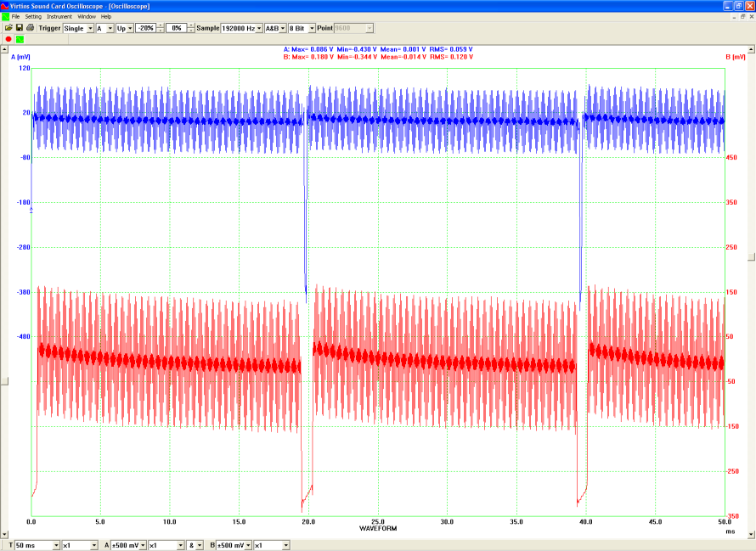Open the bit resolution dropdown showing 8 Bit
Screen dimensions: 756x551
coord(312,29)
